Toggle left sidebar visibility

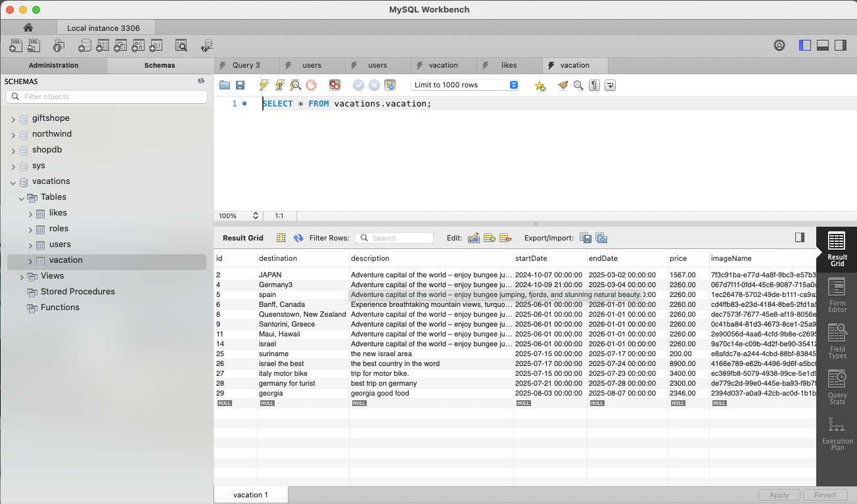(x=805, y=45)
